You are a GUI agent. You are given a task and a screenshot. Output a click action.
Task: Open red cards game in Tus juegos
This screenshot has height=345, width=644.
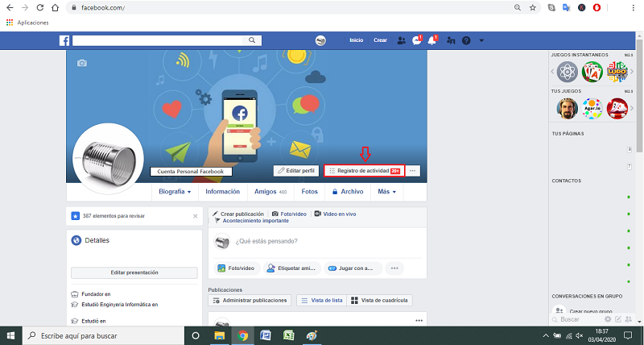coord(617,109)
